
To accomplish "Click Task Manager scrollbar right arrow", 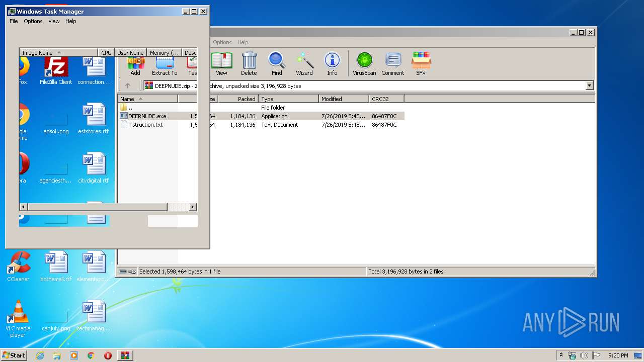I will (193, 207).
